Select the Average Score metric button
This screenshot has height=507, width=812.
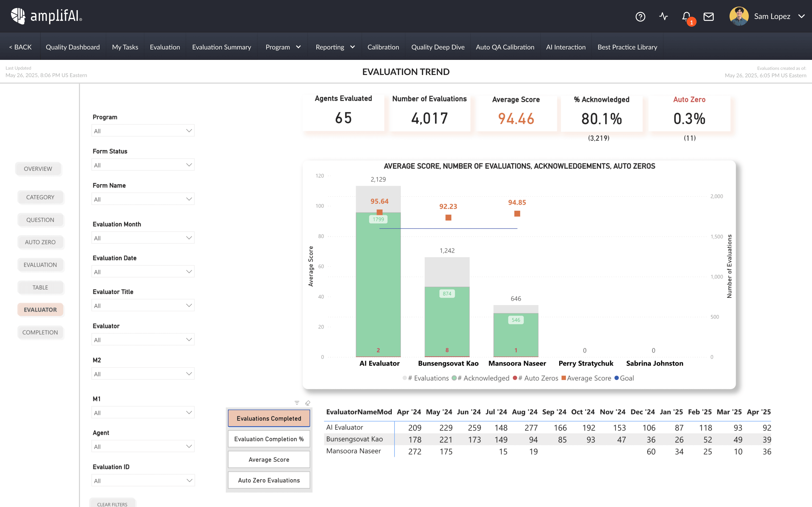coord(269,459)
